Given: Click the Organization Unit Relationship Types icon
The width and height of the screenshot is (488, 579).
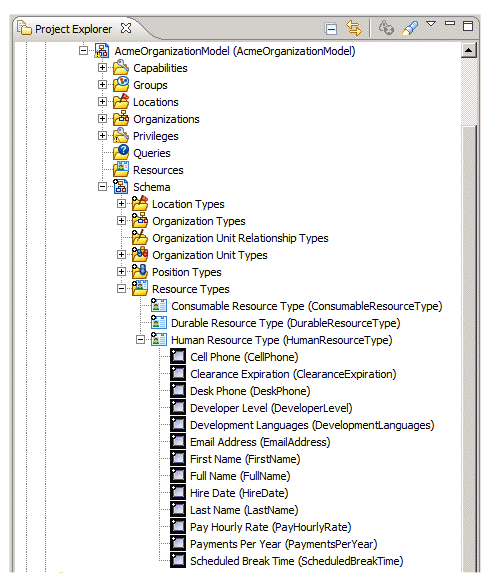Looking at the screenshot, I should click(140, 237).
